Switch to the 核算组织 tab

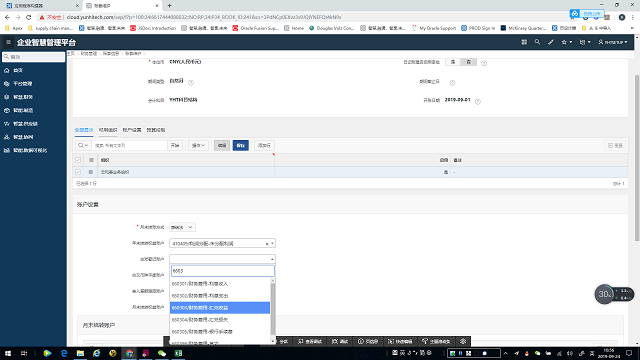(108, 130)
